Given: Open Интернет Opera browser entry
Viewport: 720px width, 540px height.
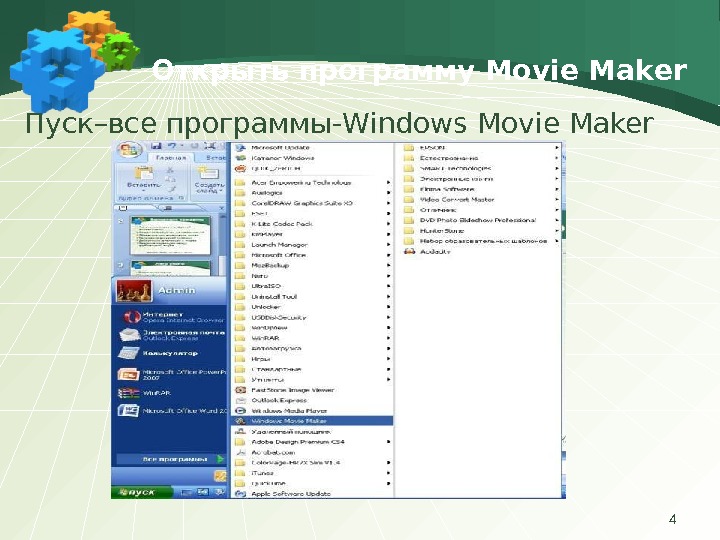Looking at the screenshot, I should point(174,317).
